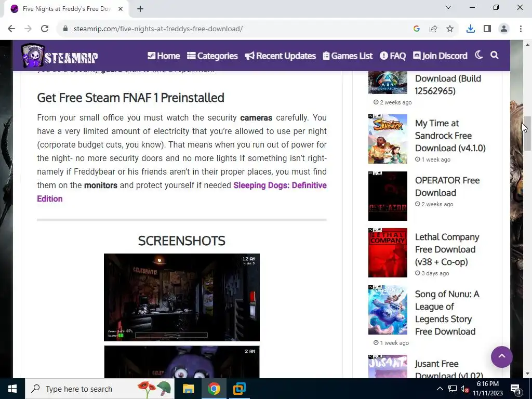Image resolution: width=532 pixels, height=399 pixels.
Task: Click My Time at Sandrock thumbnail
Action: click(388, 139)
